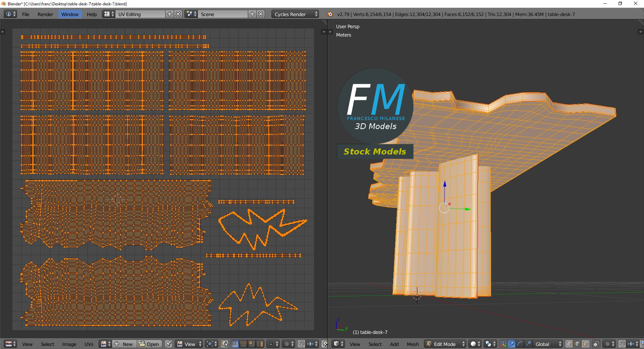Enable the rotate manipulator
The image size is (644, 349).
(x=520, y=344)
